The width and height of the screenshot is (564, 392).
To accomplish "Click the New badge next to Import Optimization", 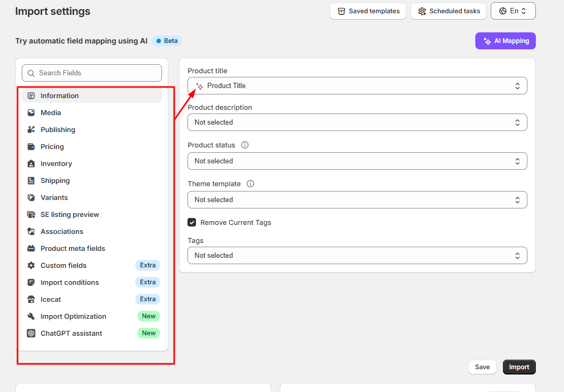I will (x=149, y=316).
